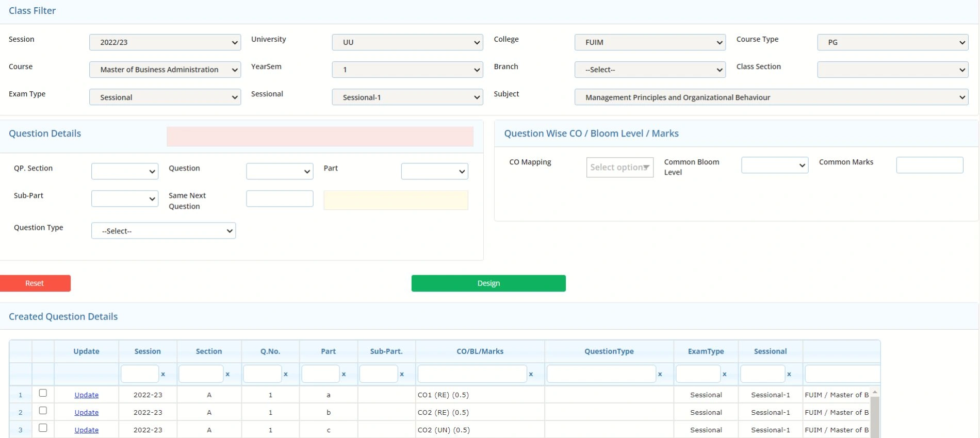Image resolution: width=980 pixels, height=438 pixels.
Task: Sort by the CO/BL/Marks column header
Action: (480, 351)
